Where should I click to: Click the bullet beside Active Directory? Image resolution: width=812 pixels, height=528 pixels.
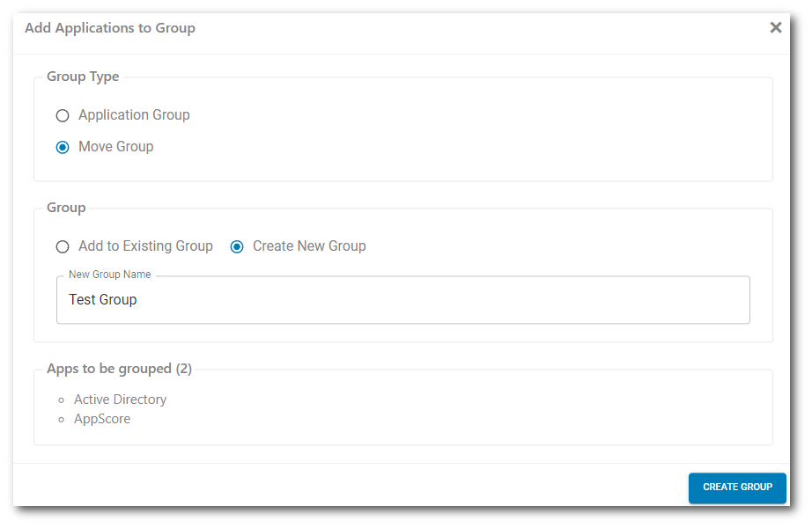click(62, 400)
